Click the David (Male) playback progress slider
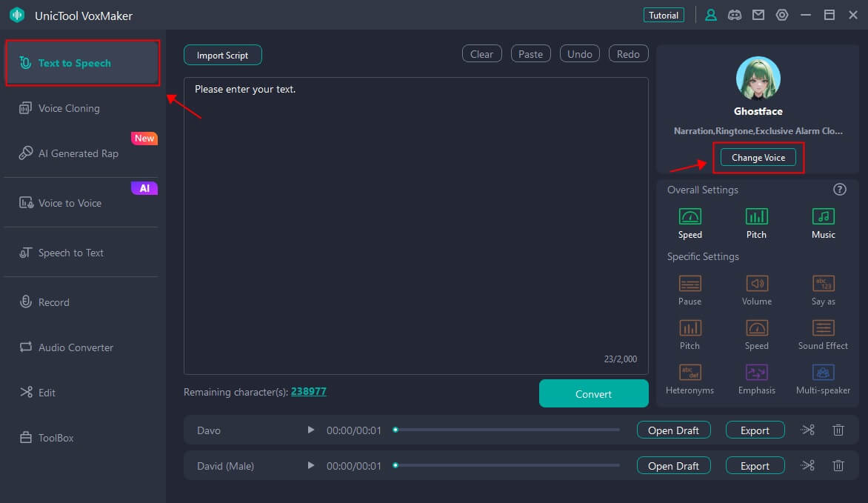 pyautogui.click(x=507, y=465)
